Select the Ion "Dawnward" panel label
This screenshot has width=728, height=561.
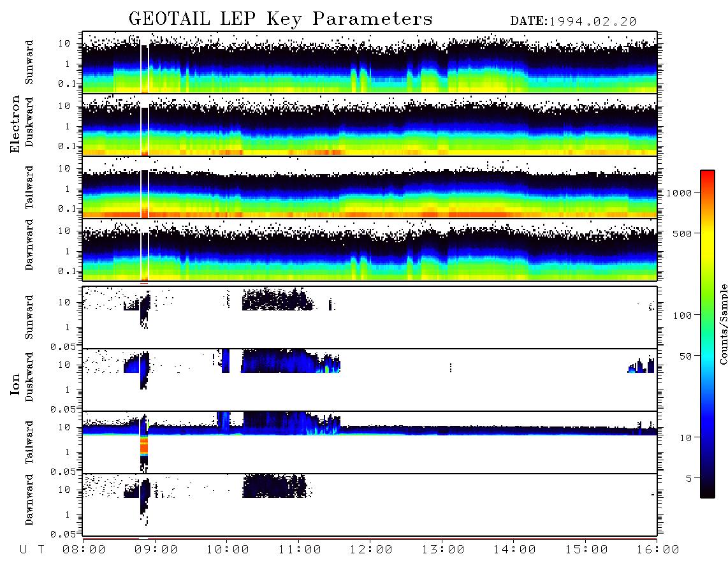click(29, 500)
